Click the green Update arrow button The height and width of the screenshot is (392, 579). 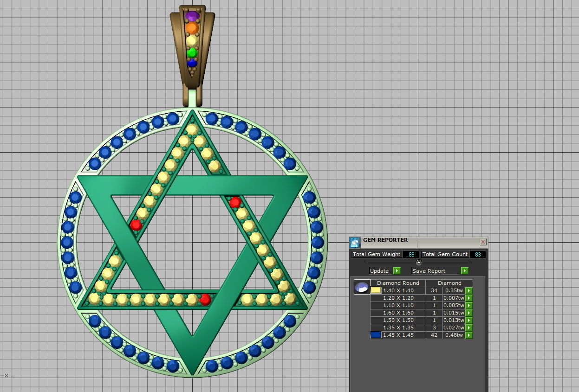tap(397, 270)
